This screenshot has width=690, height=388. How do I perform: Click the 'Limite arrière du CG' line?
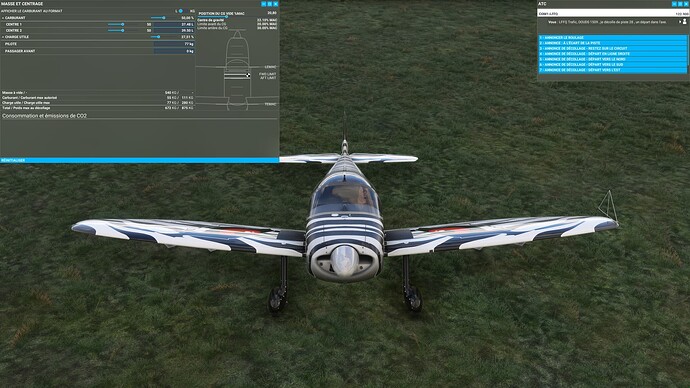point(237,28)
